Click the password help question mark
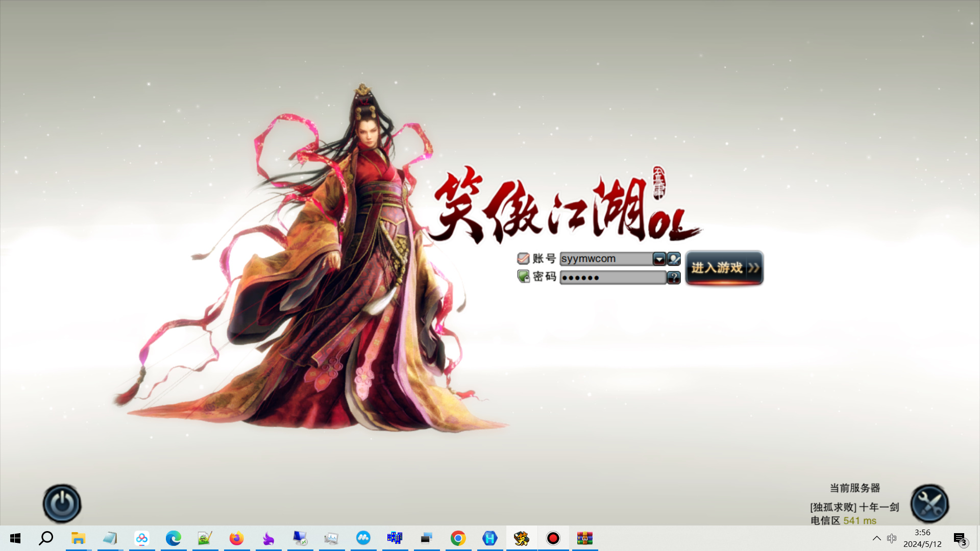The width and height of the screenshot is (980, 551). point(674,278)
